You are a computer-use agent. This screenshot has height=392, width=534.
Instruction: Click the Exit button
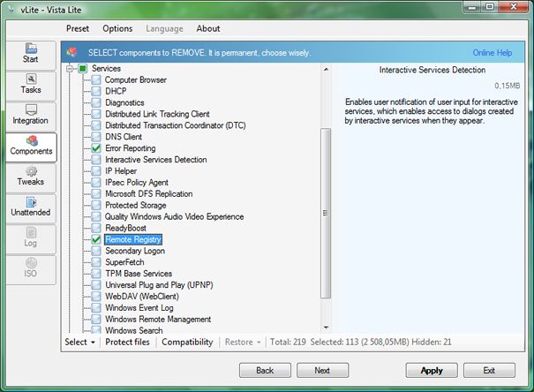click(x=489, y=370)
